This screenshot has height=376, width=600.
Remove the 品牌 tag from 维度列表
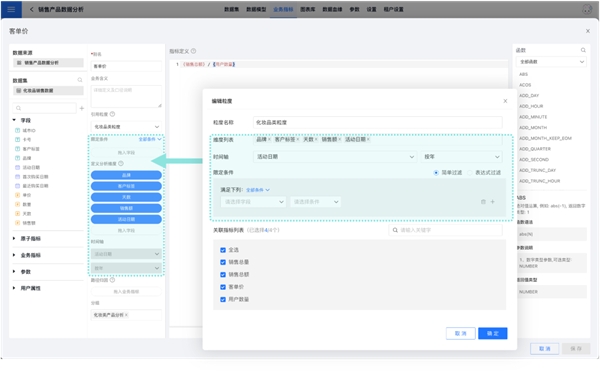[269, 140]
